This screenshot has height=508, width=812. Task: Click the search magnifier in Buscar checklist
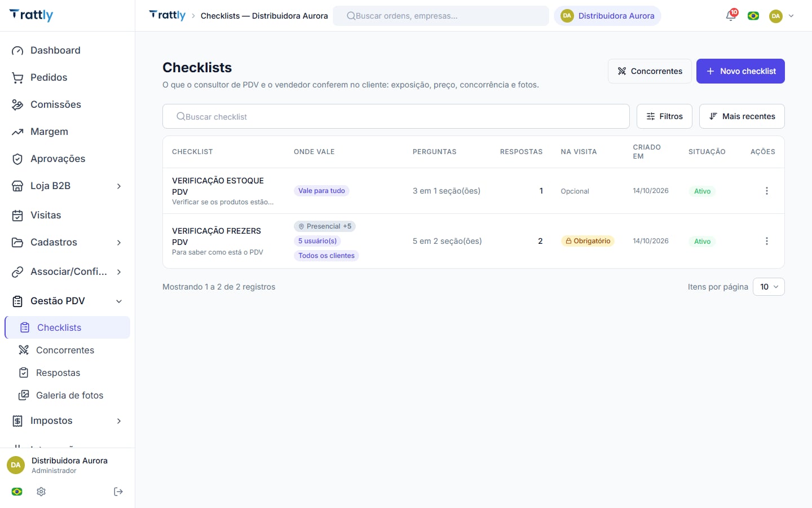click(x=180, y=116)
